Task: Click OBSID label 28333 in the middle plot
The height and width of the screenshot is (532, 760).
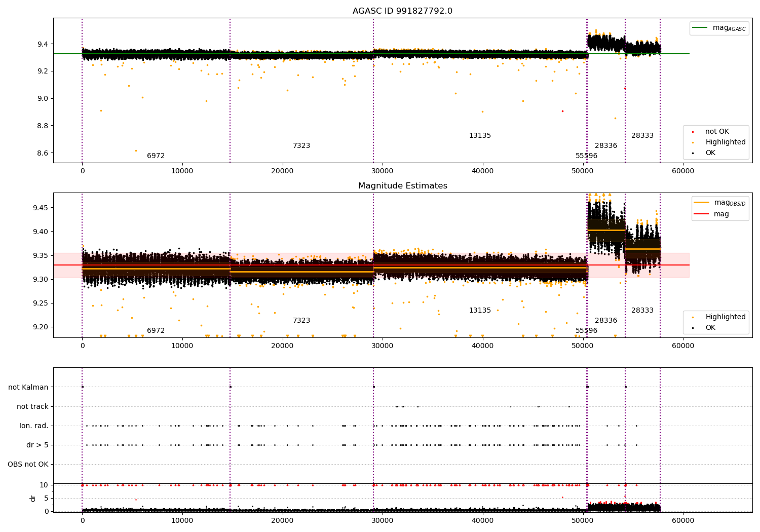Action: [x=642, y=311]
